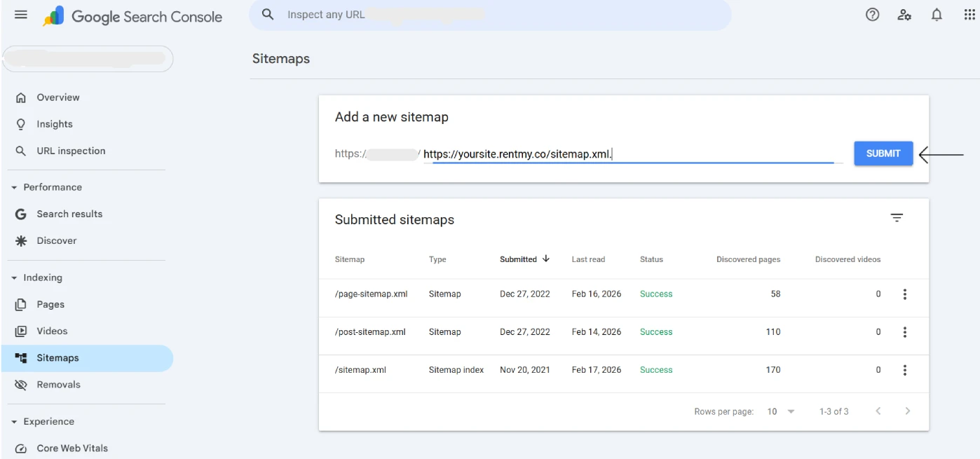Open the navigation hamburger menu
Image resolution: width=980 pixels, height=459 pixels.
[20, 14]
